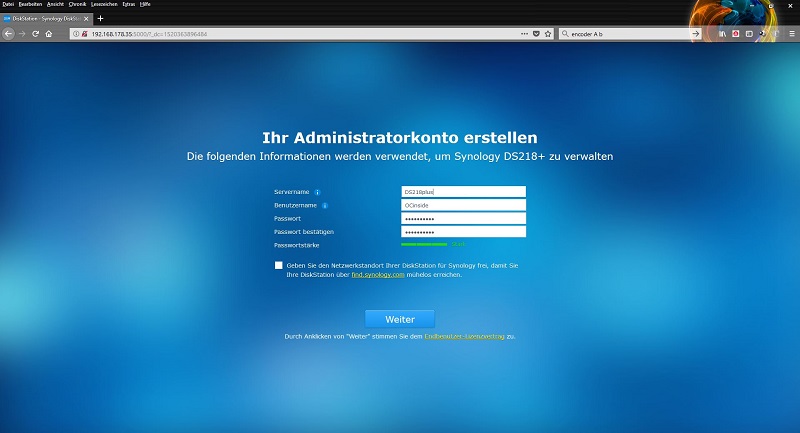Click the Passwort bestätigen field

click(463, 232)
